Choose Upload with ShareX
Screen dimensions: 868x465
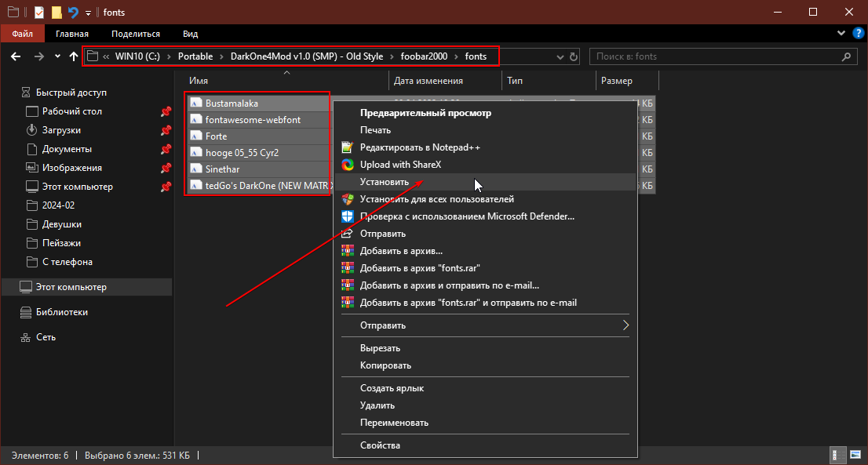click(484, 164)
